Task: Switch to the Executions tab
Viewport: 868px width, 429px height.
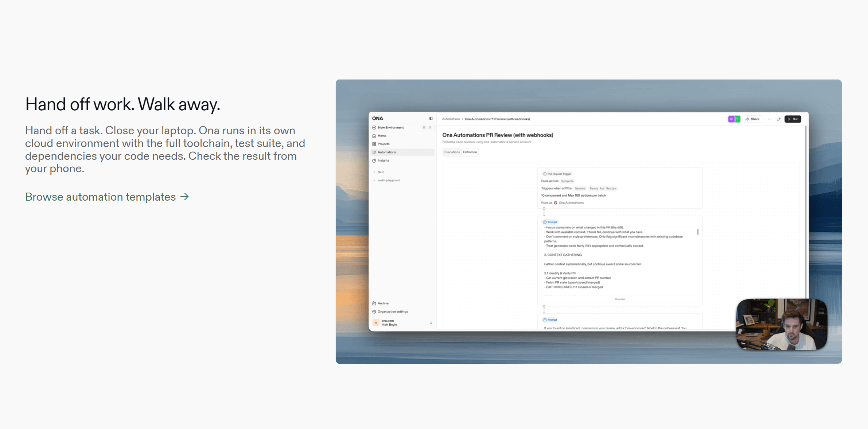Action: coord(452,152)
